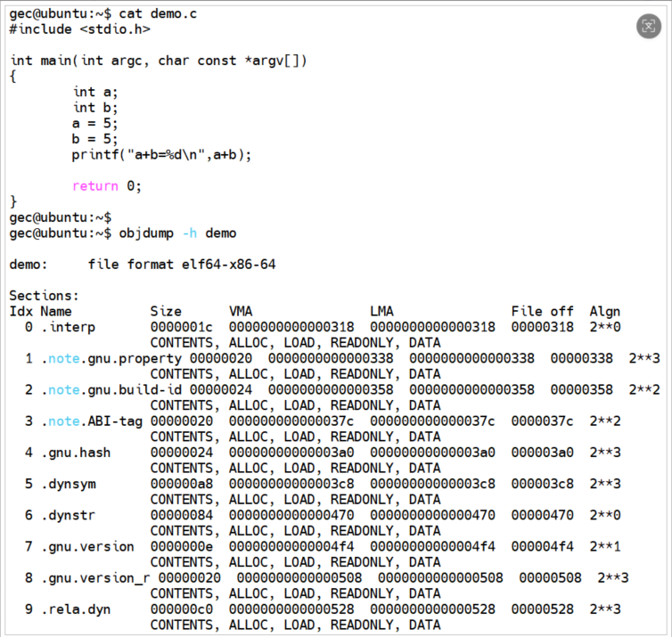Click file offset '00000528' value

542,609
